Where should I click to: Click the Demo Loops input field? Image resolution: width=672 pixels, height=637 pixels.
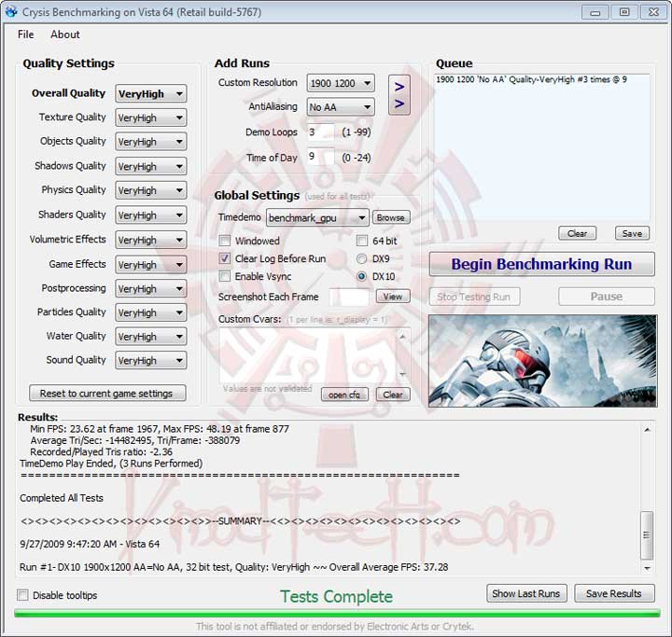pos(320,132)
